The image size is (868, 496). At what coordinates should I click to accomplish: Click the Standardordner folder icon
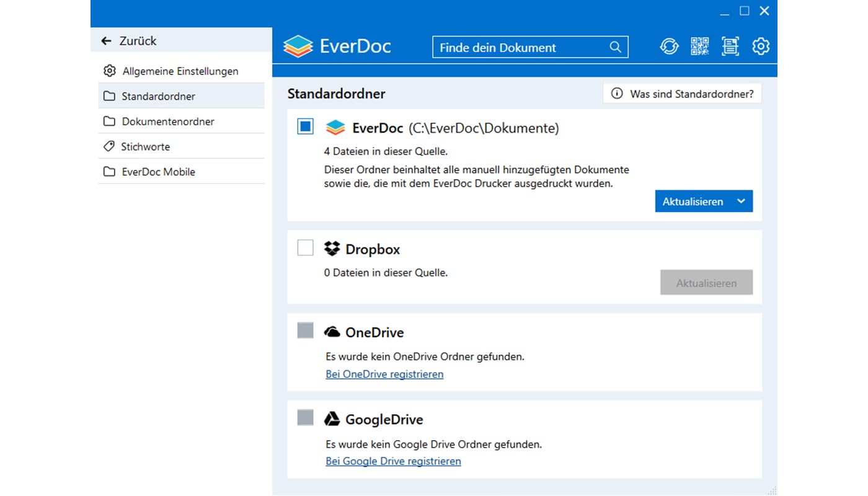click(x=109, y=96)
